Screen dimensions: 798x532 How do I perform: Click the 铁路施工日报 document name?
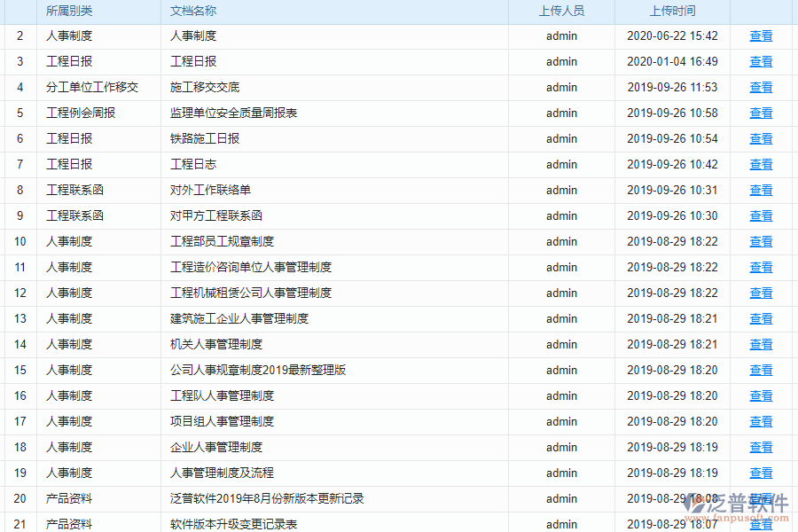tap(205, 139)
